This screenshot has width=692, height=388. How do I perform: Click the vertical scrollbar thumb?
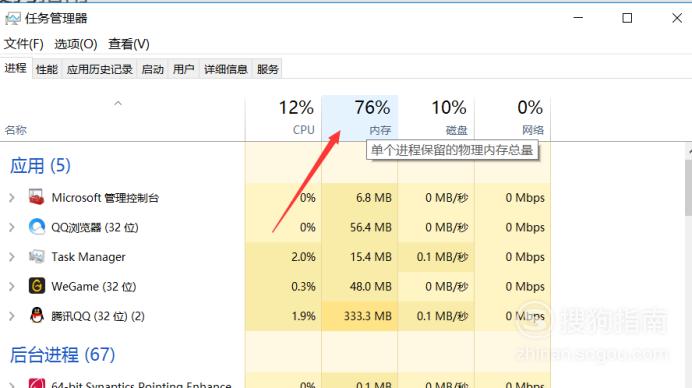(688, 188)
